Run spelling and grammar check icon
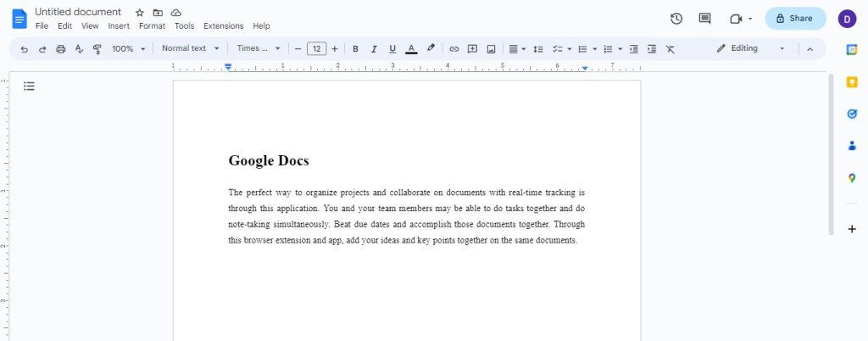Image resolution: width=868 pixels, height=341 pixels. (x=79, y=49)
